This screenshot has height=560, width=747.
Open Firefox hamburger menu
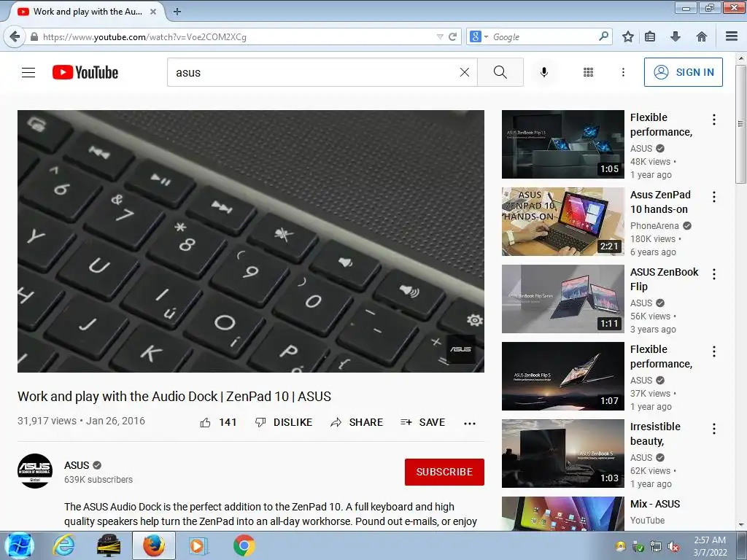pos(732,36)
